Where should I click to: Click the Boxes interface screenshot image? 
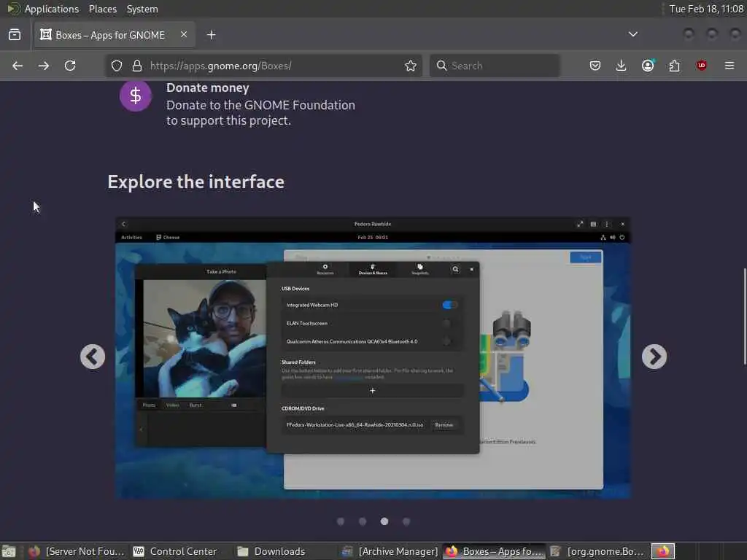(373, 358)
